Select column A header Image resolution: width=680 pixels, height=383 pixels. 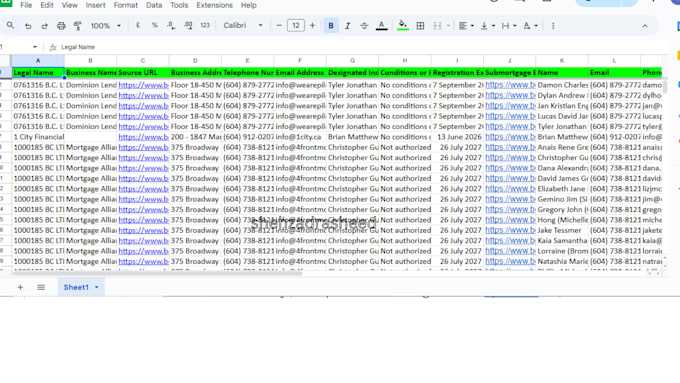coord(38,61)
